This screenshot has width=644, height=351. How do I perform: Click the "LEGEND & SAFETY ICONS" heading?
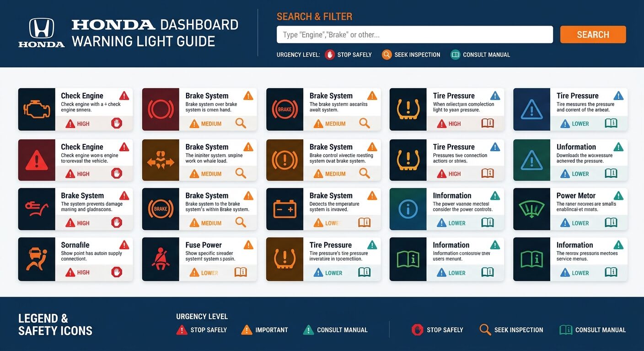[x=55, y=324]
